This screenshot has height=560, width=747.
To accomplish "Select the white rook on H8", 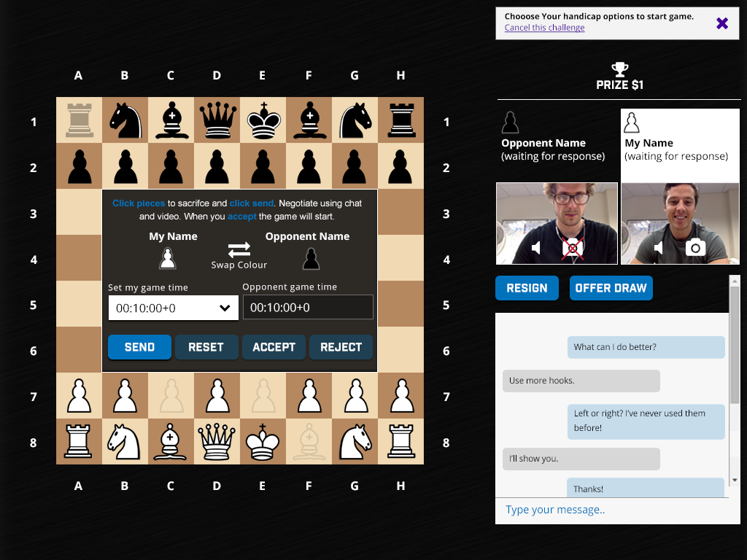I will pyautogui.click(x=400, y=442).
